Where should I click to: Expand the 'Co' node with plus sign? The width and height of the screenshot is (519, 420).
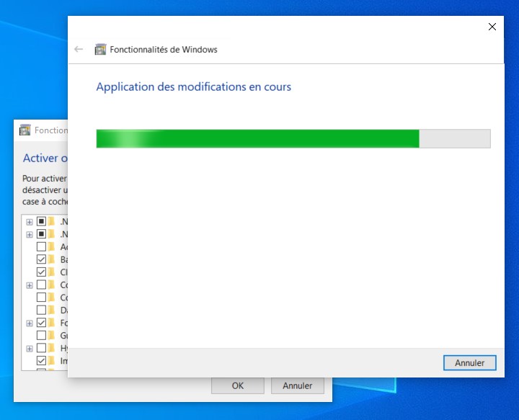click(30, 285)
